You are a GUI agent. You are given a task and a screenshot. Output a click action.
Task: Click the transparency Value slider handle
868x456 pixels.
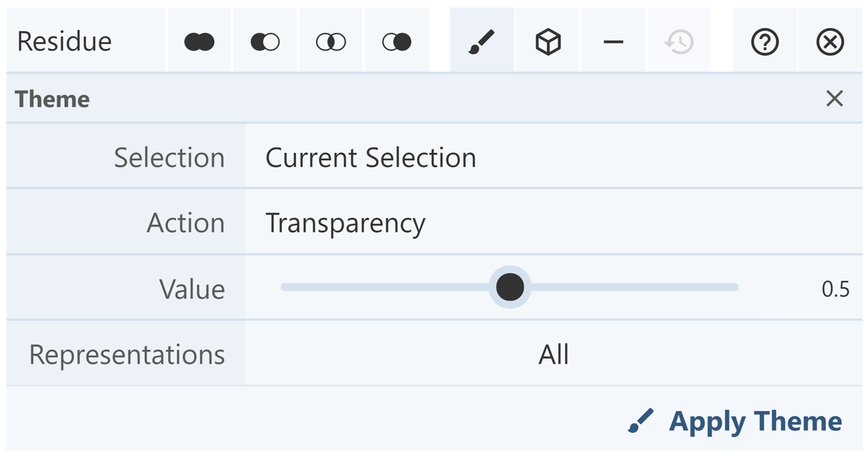(510, 288)
